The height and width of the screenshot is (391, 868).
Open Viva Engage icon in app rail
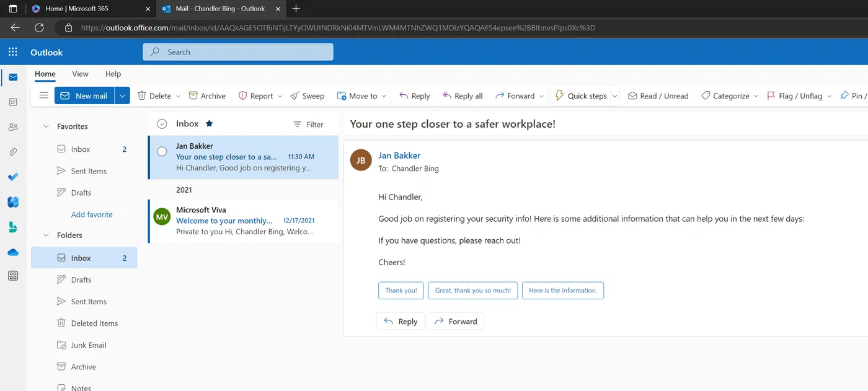click(x=13, y=202)
